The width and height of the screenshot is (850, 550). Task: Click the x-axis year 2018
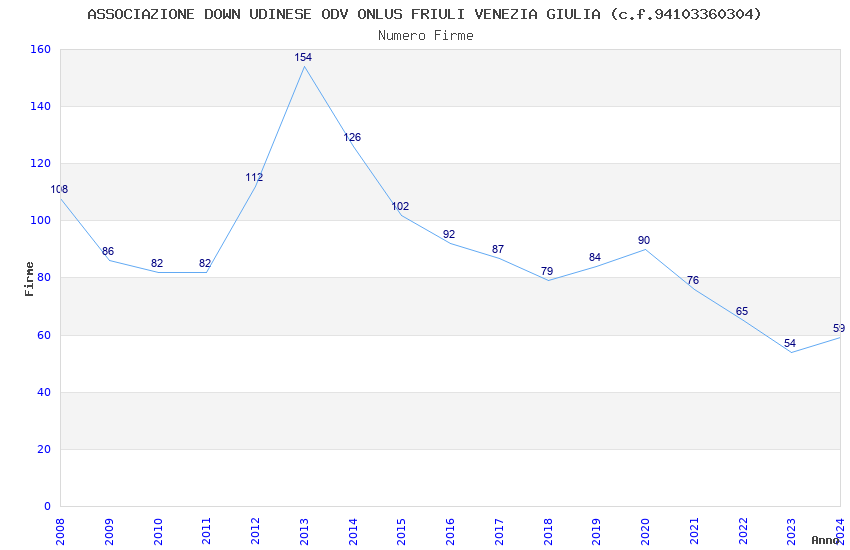[548, 532]
